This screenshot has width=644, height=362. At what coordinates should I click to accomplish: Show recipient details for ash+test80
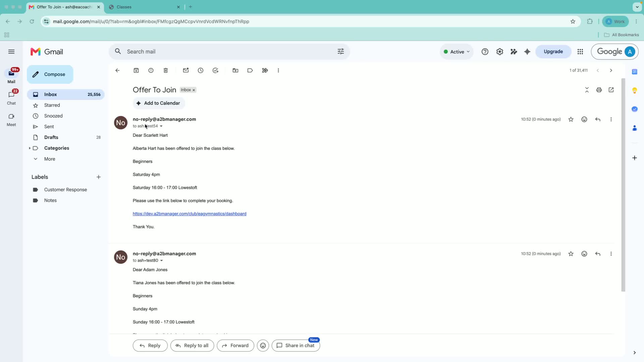162,261
